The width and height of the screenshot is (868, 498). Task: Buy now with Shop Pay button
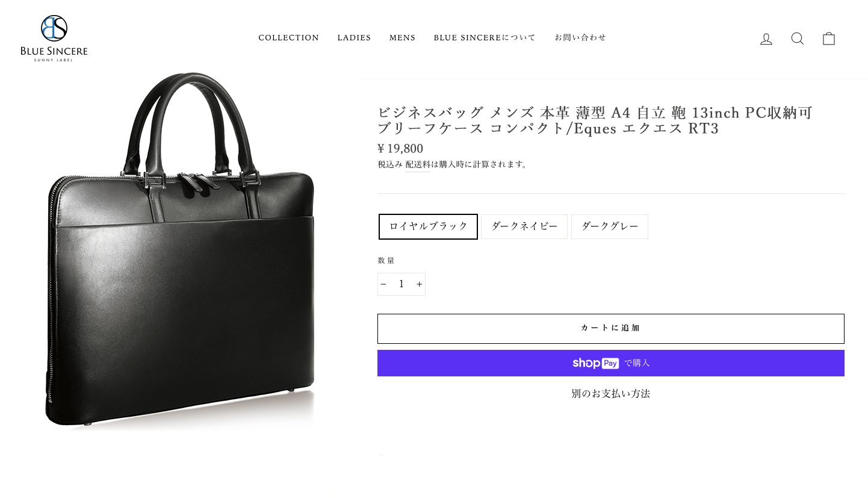click(611, 363)
